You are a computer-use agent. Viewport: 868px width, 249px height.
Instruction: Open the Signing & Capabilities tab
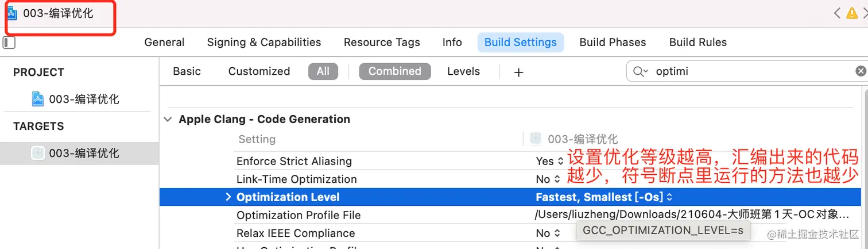[264, 42]
